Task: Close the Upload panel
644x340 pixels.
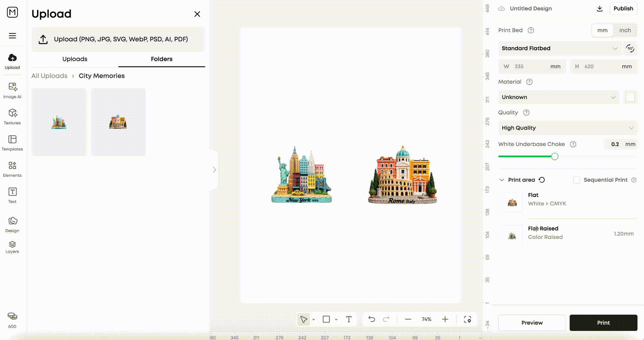Action: [x=197, y=14]
